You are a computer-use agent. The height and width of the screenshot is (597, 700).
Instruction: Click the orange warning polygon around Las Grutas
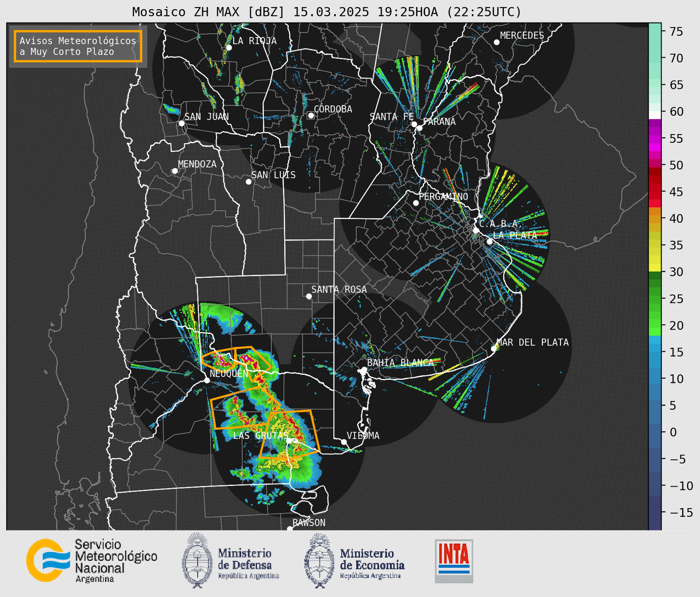click(x=290, y=434)
